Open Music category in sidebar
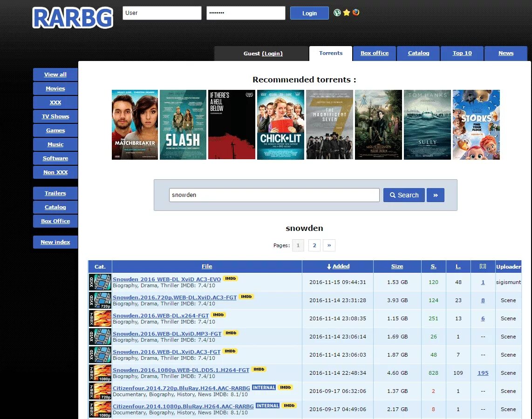 tap(55, 144)
